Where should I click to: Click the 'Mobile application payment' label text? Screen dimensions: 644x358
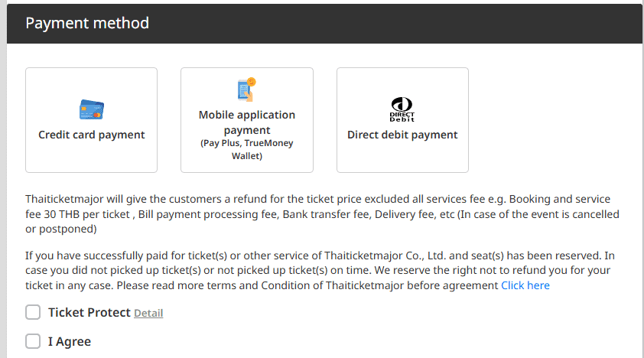[246, 122]
